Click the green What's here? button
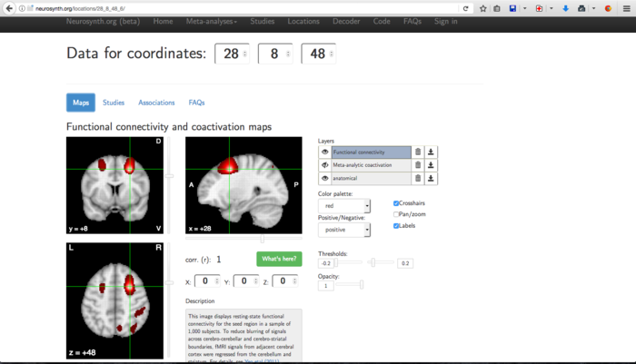This screenshot has height=364, width=636. [x=279, y=259]
